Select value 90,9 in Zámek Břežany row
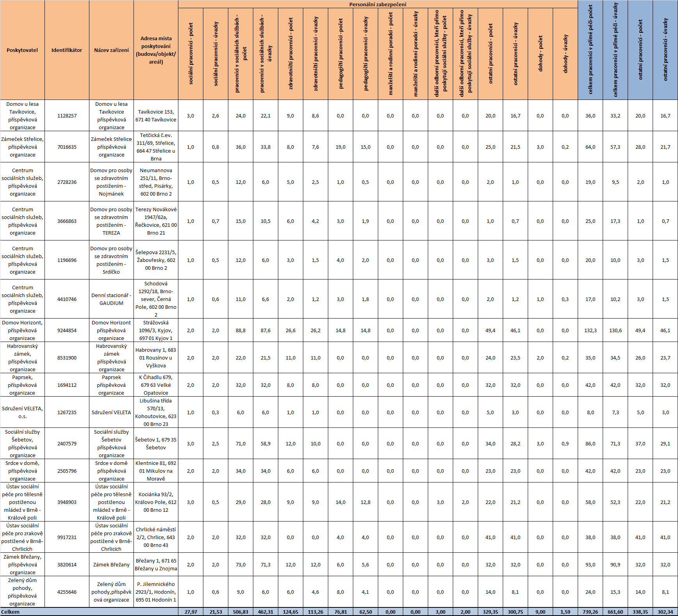This screenshot has height=616, width=678. 615,564
